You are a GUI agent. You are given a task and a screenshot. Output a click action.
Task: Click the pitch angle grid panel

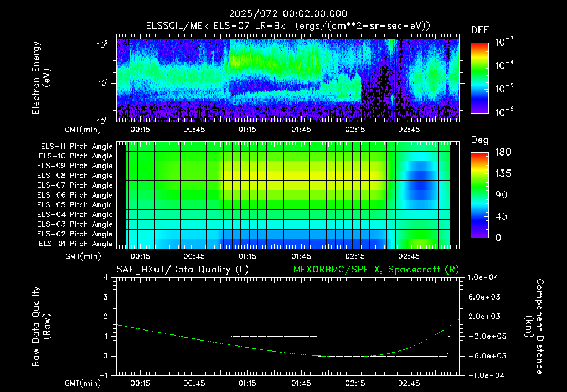(x=288, y=195)
